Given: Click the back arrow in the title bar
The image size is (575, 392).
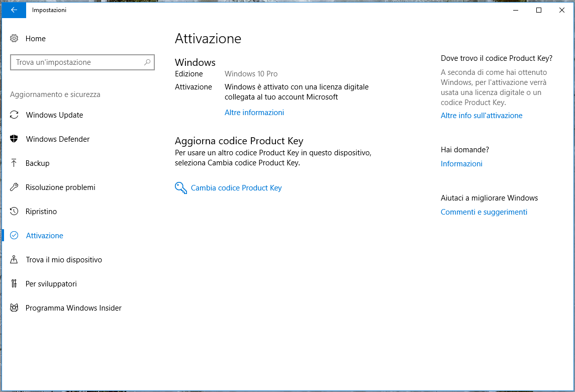Looking at the screenshot, I should pos(14,10).
